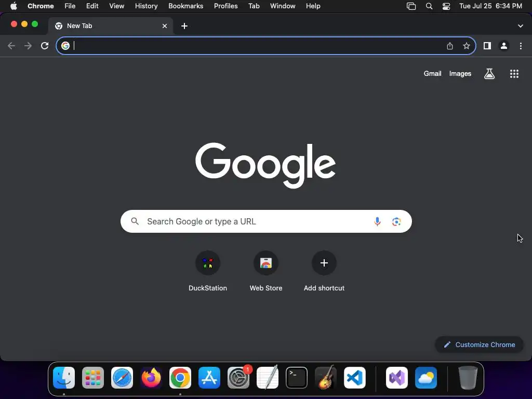Launch Safari from the Dock
Image resolution: width=532 pixels, height=399 pixels.
(x=122, y=378)
